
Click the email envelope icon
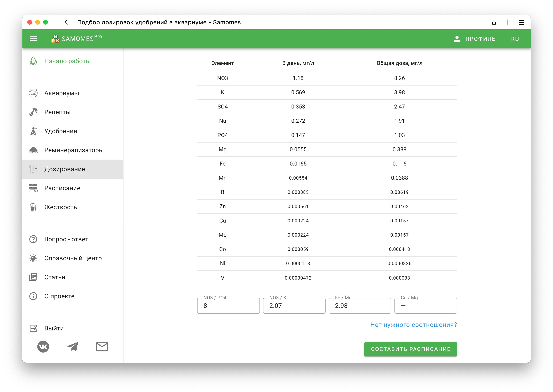pyautogui.click(x=102, y=347)
